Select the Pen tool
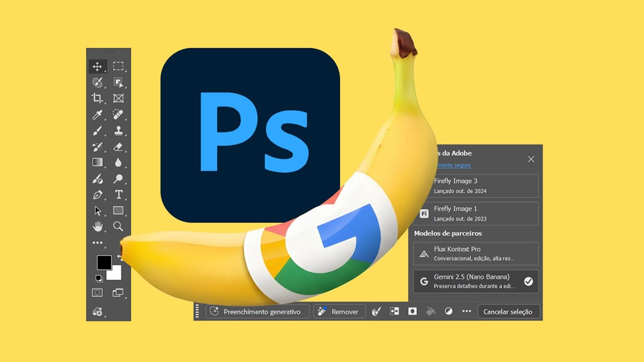Image resolution: width=644 pixels, height=362 pixels. pos(97,195)
